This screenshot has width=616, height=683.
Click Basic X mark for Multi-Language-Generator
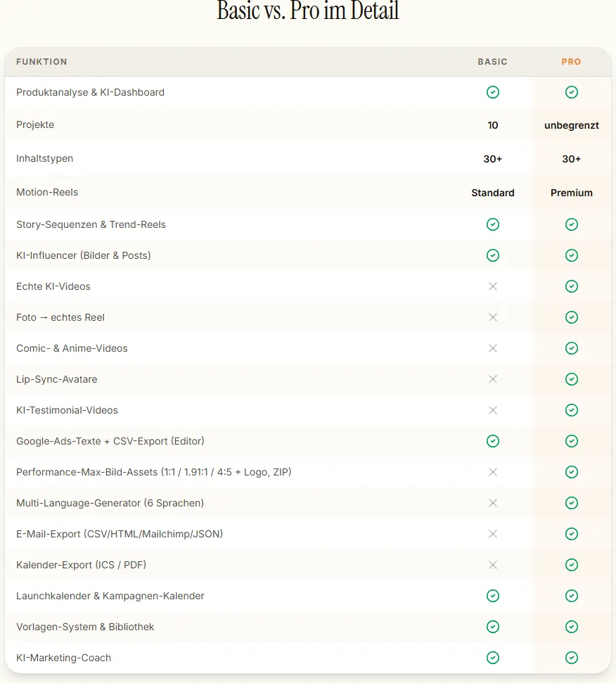tap(493, 503)
